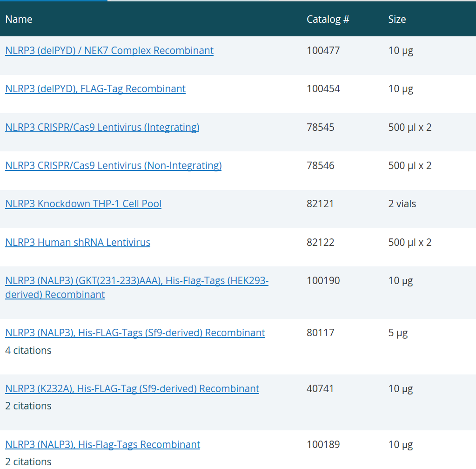This screenshot has width=476, height=469.
Task: Click the Name column header
Action: [x=19, y=19]
